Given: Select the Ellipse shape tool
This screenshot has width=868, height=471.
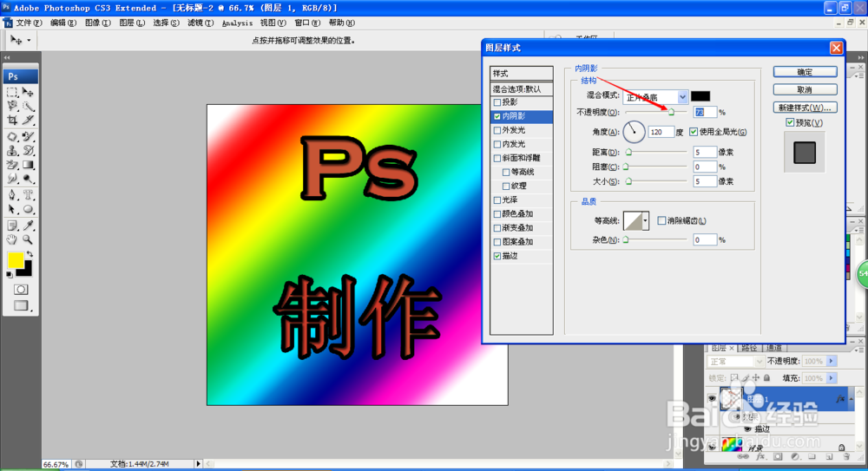Looking at the screenshot, I should pyautogui.click(x=28, y=209).
